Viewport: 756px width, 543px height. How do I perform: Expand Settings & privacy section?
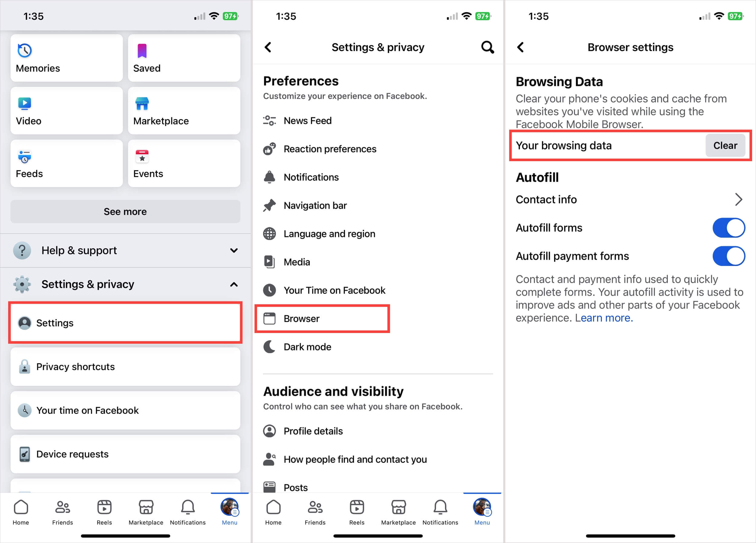click(x=125, y=284)
